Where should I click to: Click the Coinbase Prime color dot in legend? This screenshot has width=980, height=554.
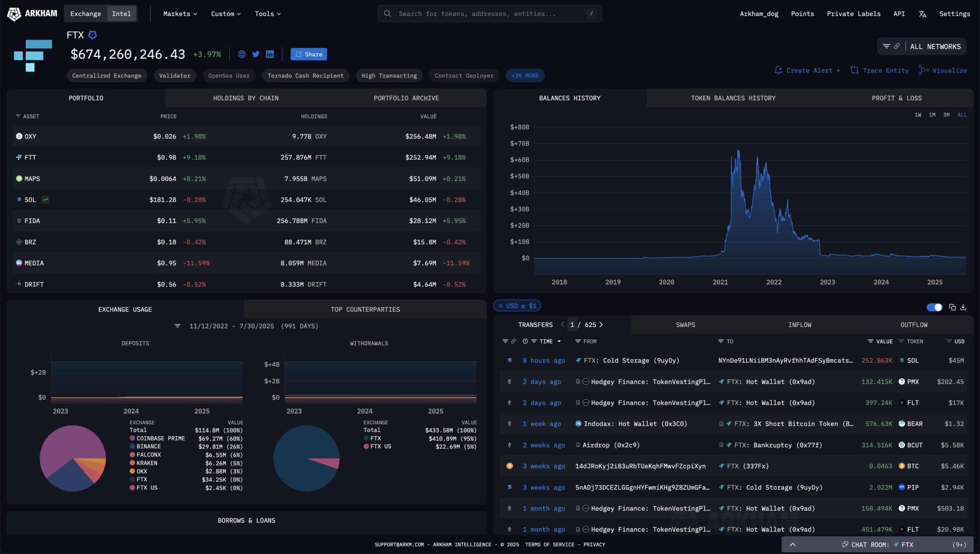click(132, 438)
